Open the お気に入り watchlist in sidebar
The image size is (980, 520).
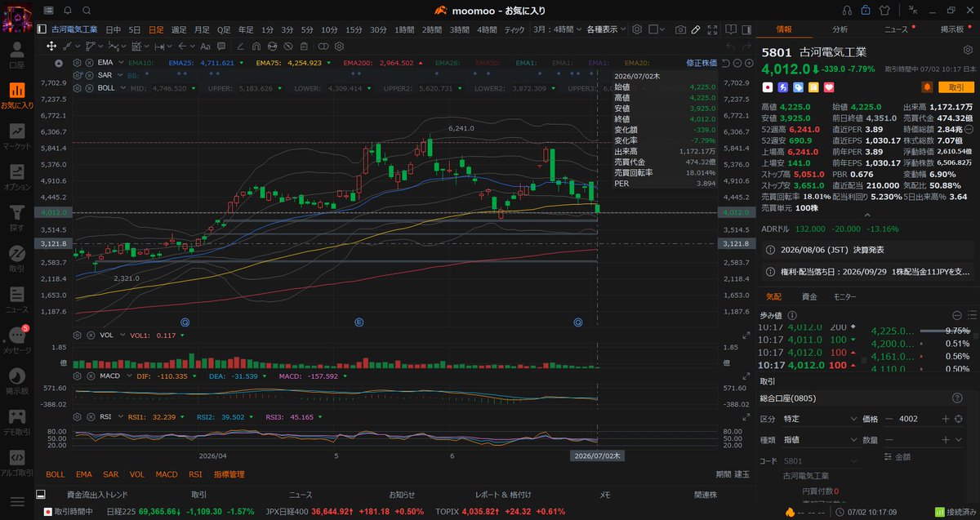click(x=17, y=96)
